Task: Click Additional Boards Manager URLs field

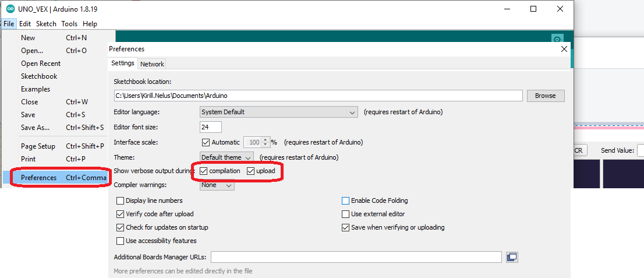Action: click(356, 257)
